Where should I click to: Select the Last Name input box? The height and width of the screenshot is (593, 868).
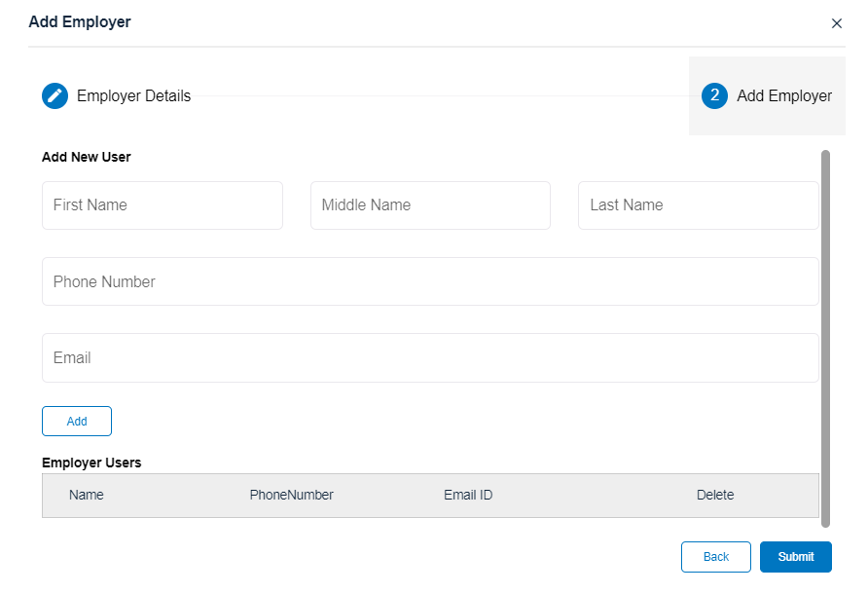[698, 205]
